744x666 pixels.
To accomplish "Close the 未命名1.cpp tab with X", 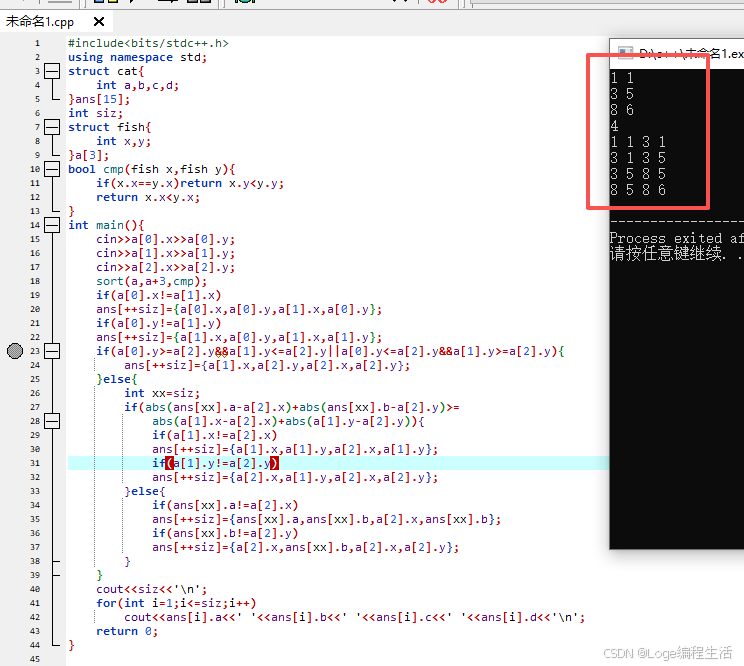I will (99, 22).
